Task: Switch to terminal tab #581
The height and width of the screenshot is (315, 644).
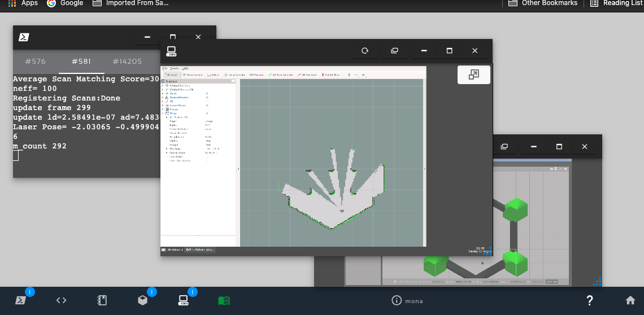Action: pyautogui.click(x=81, y=62)
